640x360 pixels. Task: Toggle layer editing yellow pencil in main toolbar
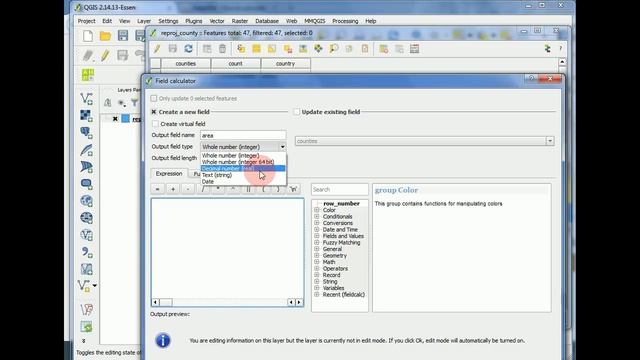click(105, 55)
